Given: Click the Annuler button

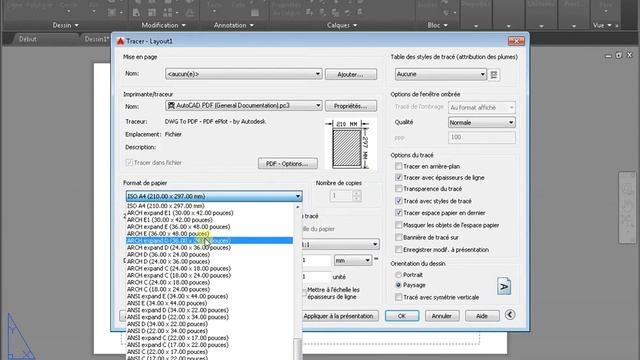Looking at the screenshot, I should click(442, 316).
